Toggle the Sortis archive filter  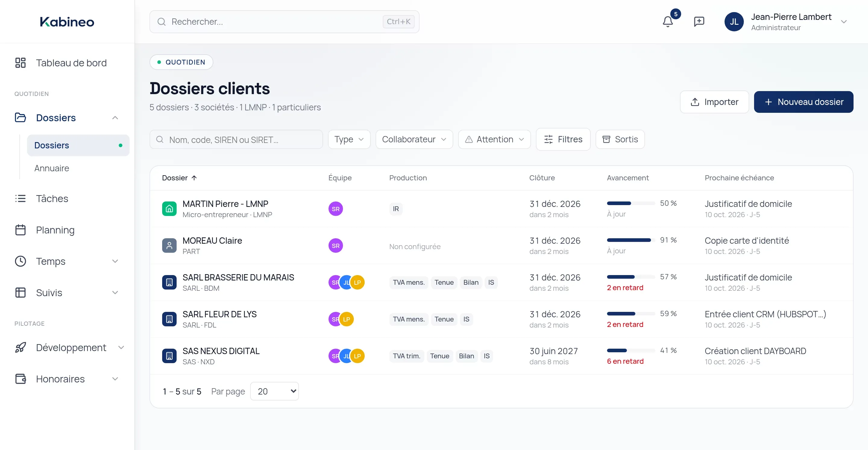click(x=620, y=139)
